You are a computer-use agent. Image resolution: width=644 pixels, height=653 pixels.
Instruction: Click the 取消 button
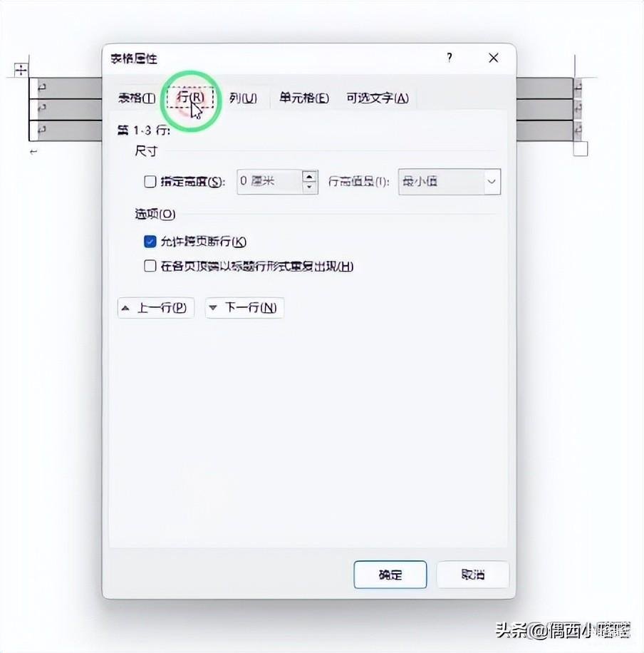473,575
